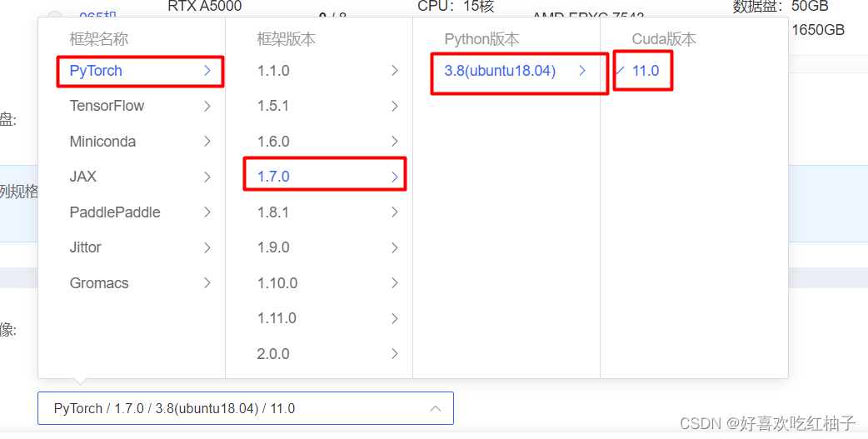The image size is (868, 439).
Task: Expand JAX row chevron arrow
Action: [207, 177]
